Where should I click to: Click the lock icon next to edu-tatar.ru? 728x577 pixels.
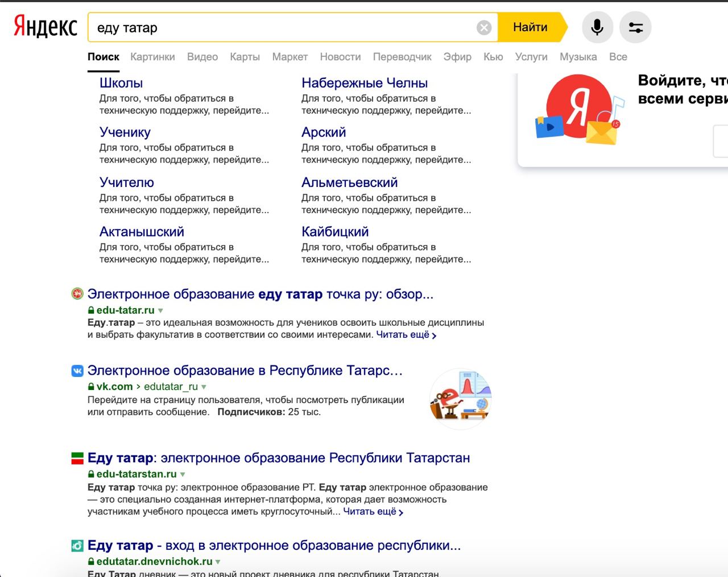click(91, 310)
